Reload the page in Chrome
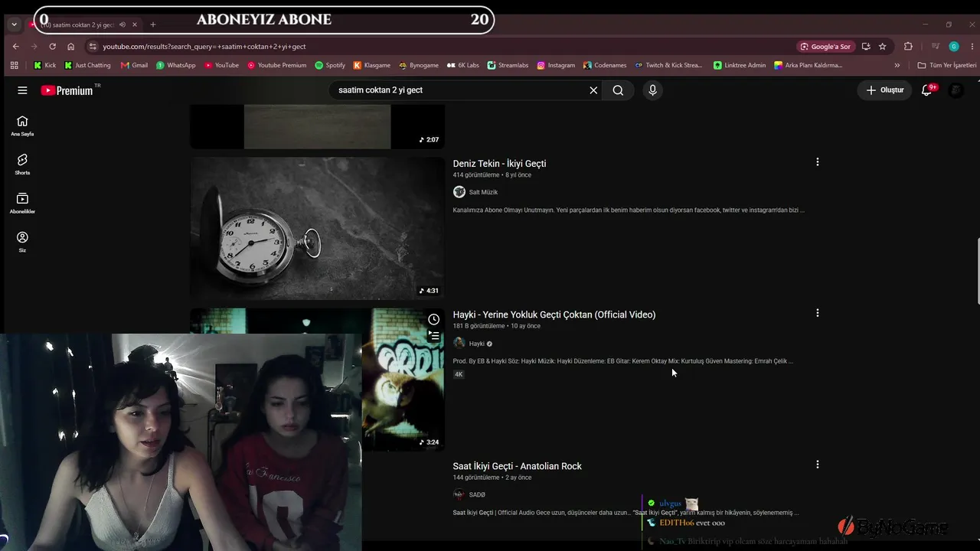 click(x=52, y=47)
